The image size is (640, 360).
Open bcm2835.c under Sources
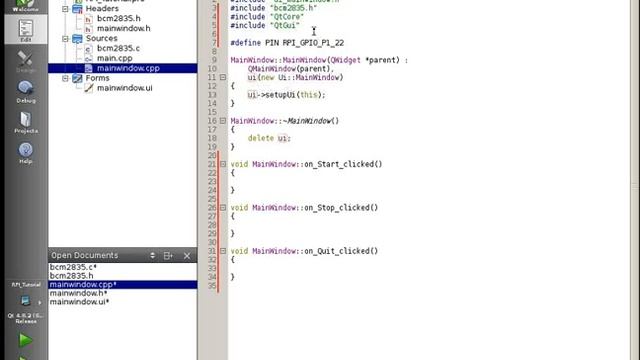click(x=118, y=48)
